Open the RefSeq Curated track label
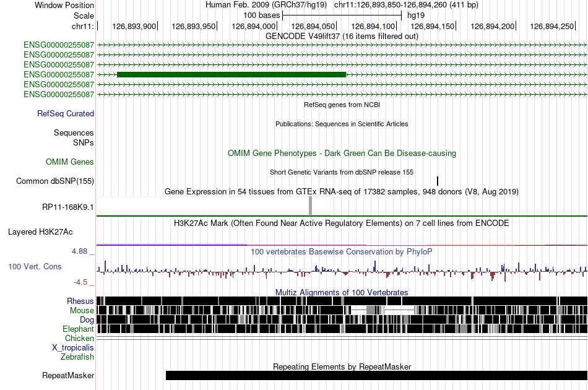This screenshot has height=390, width=588. (x=66, y=114)
